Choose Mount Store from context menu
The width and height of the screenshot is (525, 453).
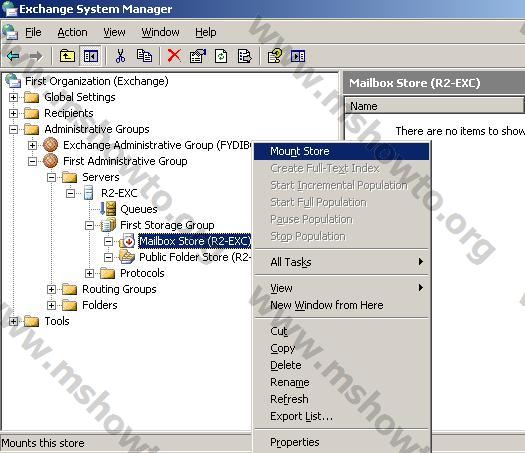[x=341, y=151]
